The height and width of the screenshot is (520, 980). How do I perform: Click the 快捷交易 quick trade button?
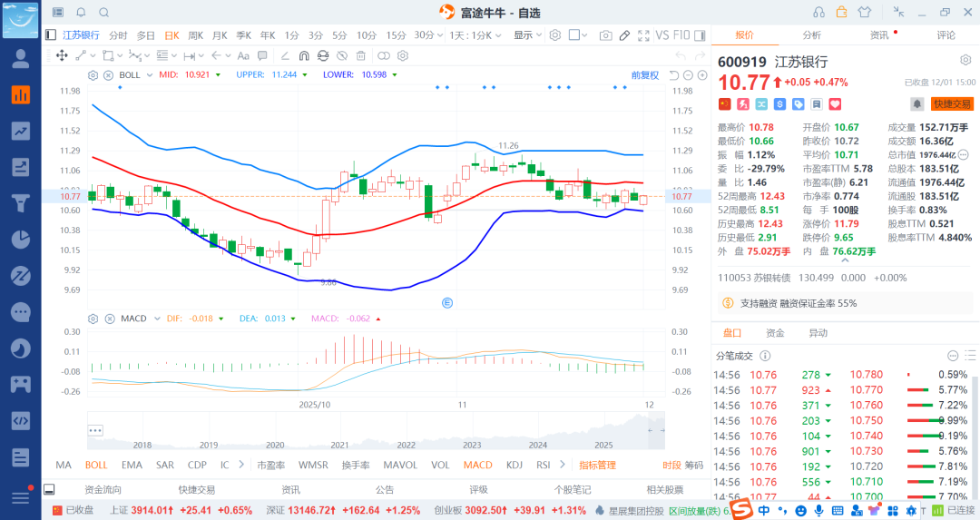[x=953, y=103]
